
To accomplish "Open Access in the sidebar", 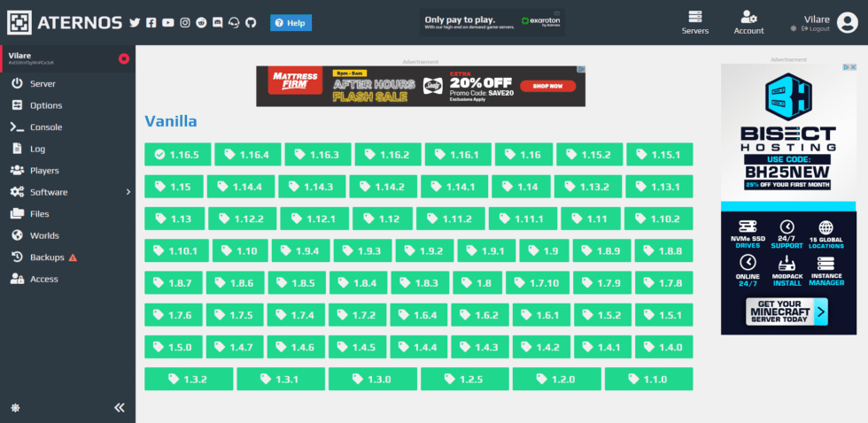I will [67, 280].
